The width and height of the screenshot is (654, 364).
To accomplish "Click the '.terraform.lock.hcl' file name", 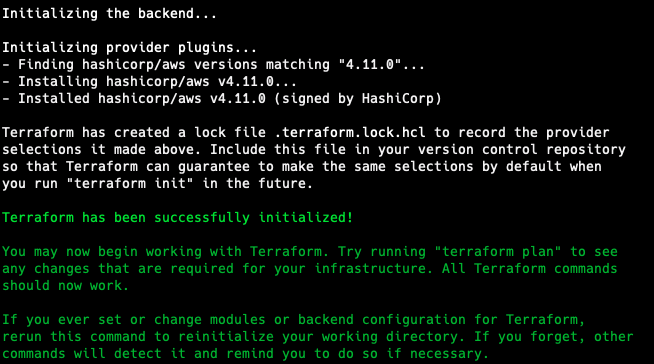I will pyautogui.click(x=350, y=133).
